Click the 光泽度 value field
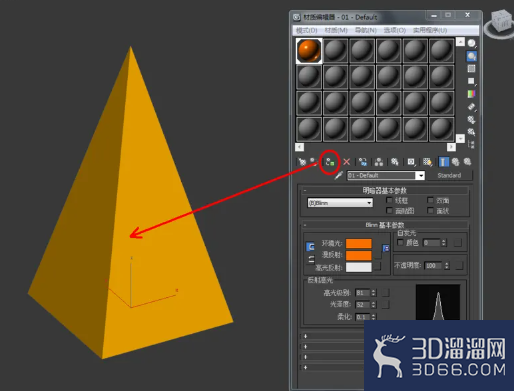The height and width of the screenshot is (391, 514). click(363, 304)
